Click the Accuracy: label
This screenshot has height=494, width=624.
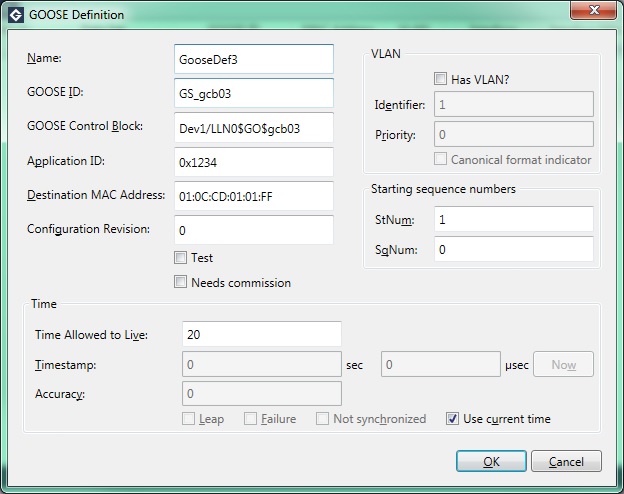[x=60, y=394]
